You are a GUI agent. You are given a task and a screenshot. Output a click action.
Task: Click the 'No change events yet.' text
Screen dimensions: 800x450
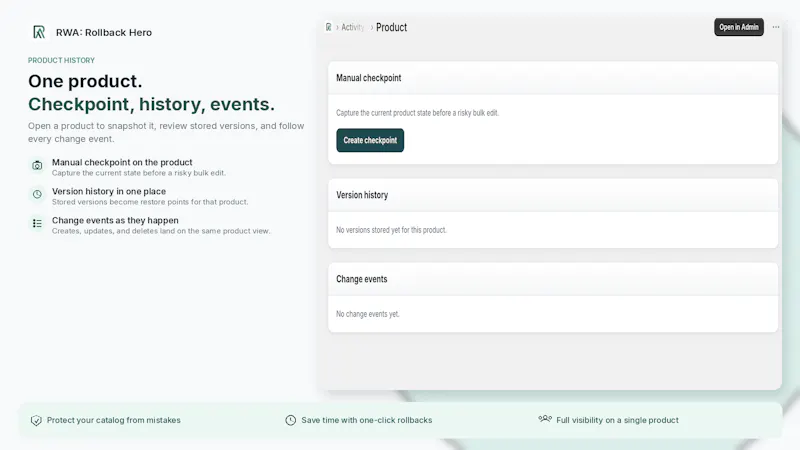coord(367,314)
